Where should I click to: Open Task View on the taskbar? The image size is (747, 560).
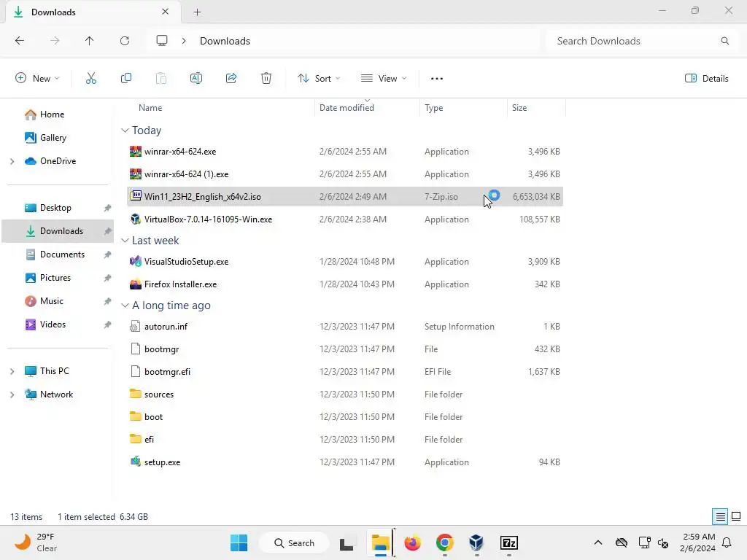(x=347, y=542)
